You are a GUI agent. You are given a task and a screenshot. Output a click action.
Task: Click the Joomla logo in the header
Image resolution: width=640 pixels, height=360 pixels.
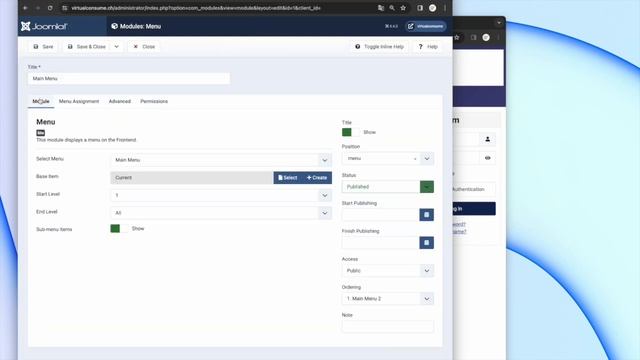tap(44, 27)
